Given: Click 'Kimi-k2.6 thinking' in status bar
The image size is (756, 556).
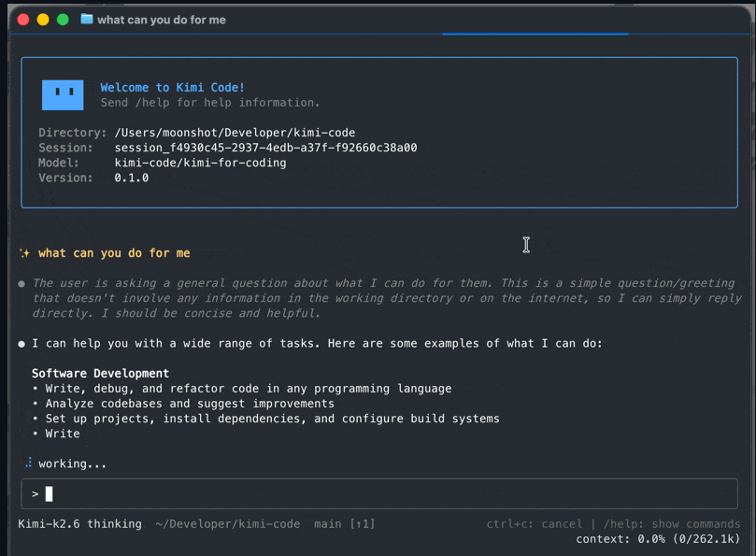Looking at the screenshot, I should tap(80, 524).
